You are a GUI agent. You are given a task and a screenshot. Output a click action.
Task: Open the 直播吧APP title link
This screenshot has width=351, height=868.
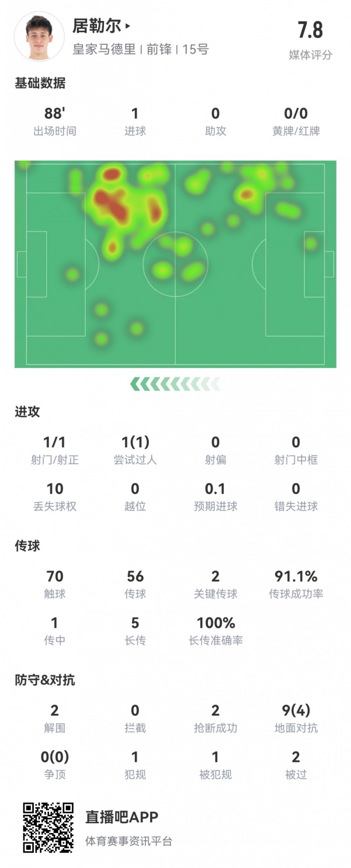[122, 817]
